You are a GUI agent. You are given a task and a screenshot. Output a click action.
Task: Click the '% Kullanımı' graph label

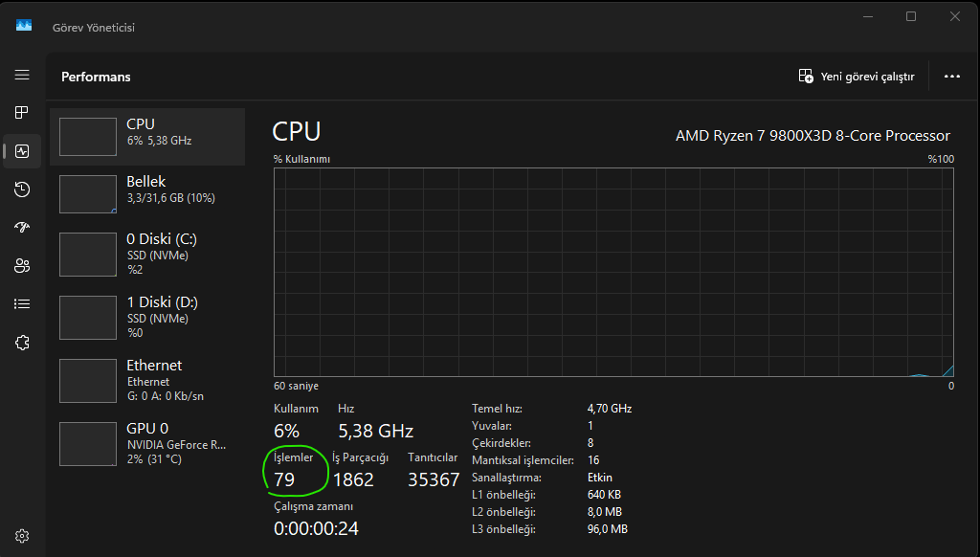point(301,160)
